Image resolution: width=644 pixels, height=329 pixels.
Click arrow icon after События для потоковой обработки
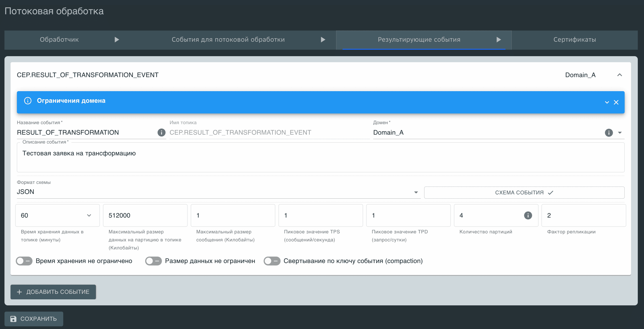tap(323, 39)
